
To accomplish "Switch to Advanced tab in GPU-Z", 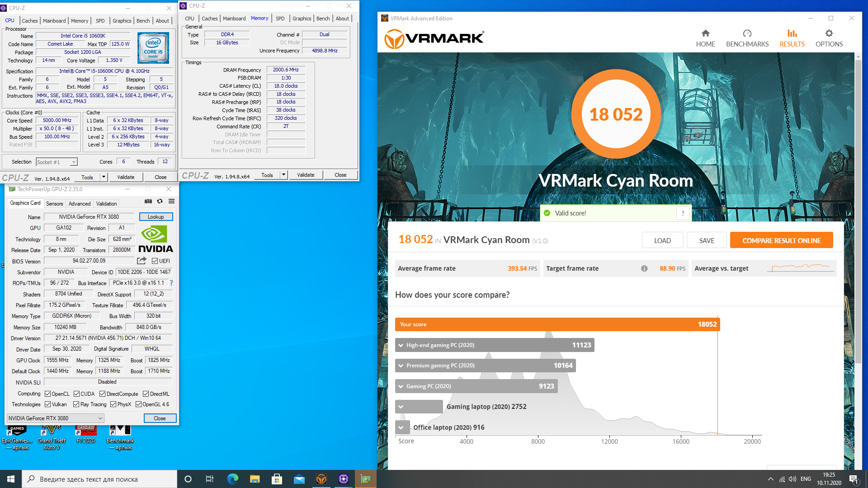I will (x=80, y=204).
